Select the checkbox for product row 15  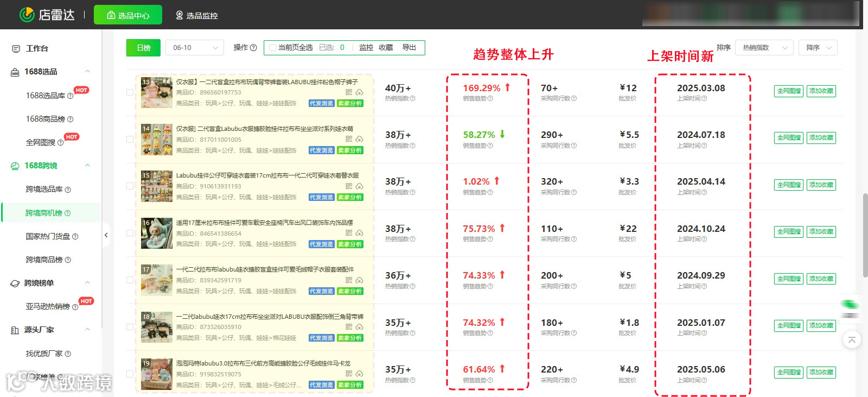(x=130, y=186)
